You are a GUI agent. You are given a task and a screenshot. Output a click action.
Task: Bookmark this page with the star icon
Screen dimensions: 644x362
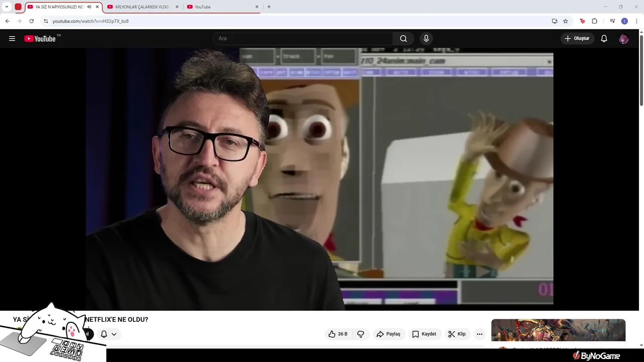pyautogui.click(x=566, y=21)
